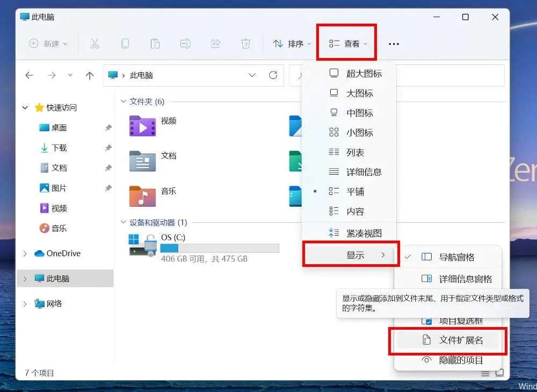Open the 排序 sort dropdown
The width and height of the screenshot is (537, 392).
[x=292, y=44]
